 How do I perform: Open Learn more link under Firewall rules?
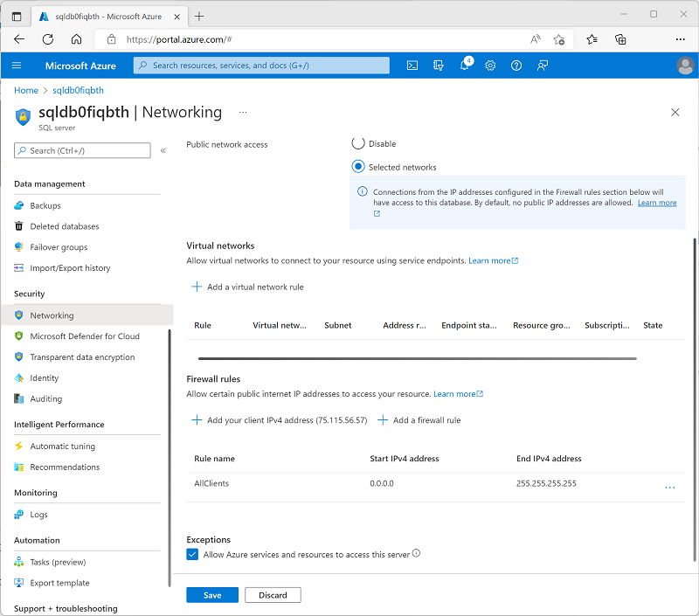point(458,394)
